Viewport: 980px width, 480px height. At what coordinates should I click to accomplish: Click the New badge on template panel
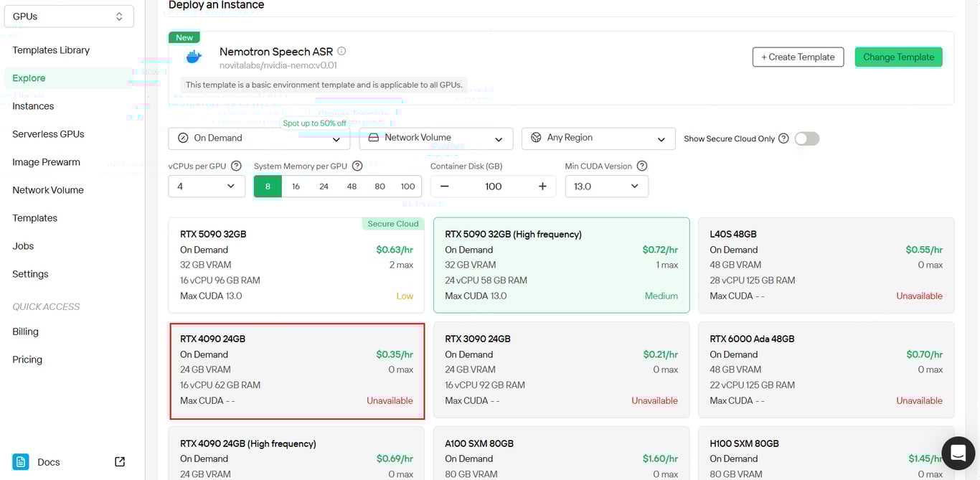(184, 37)
